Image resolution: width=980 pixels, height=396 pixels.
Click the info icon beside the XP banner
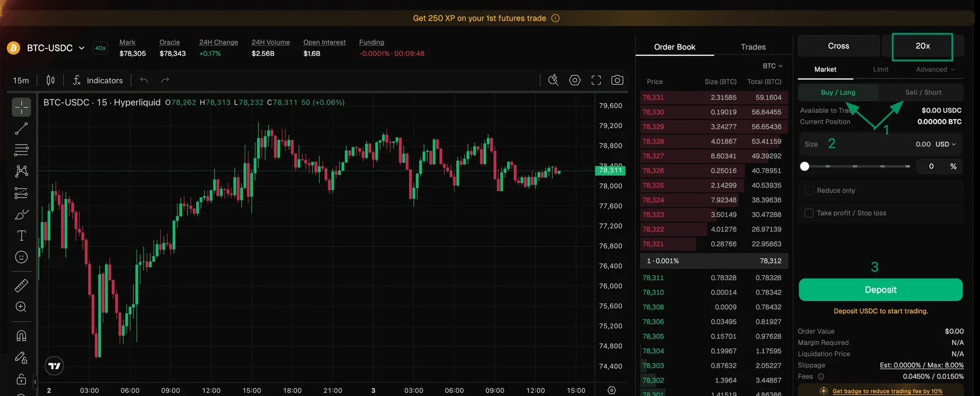pos(556,18)
